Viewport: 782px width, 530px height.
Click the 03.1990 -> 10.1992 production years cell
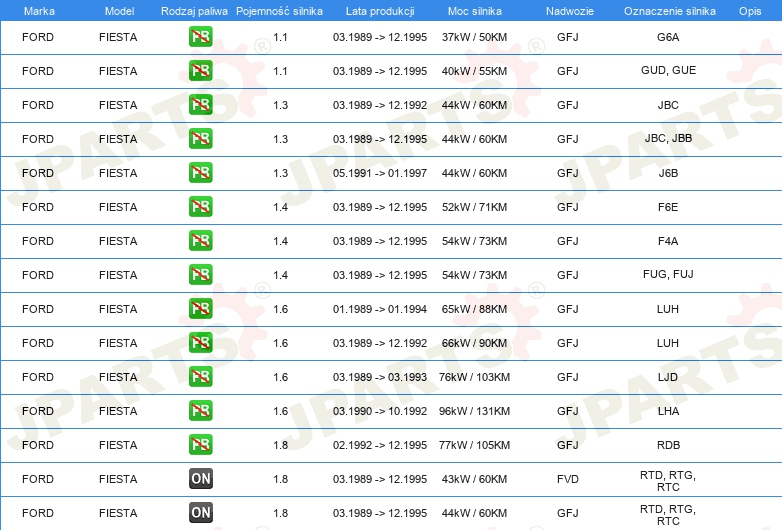pos(380,411)
